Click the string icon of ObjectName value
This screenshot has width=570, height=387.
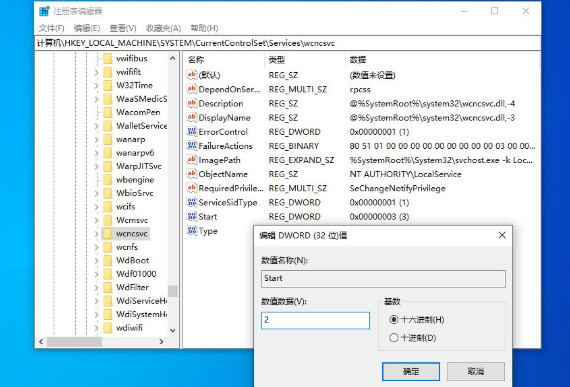(x=192, y=174)
